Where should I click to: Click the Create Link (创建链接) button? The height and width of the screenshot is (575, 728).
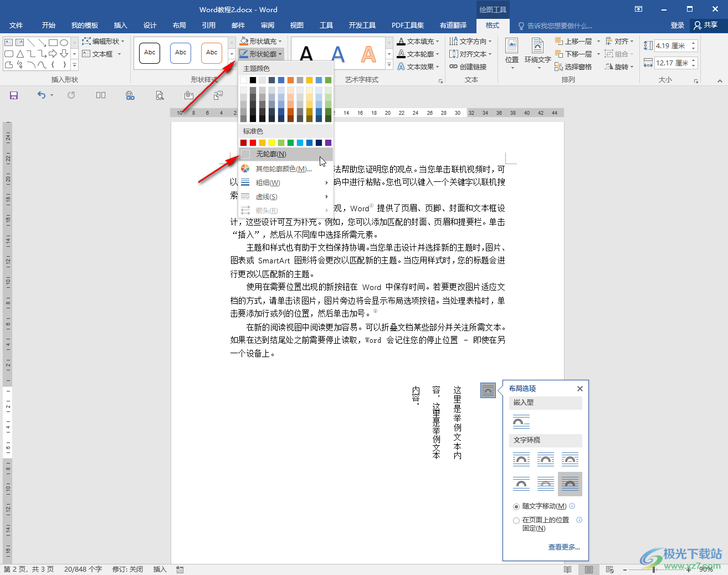(468, 67)
